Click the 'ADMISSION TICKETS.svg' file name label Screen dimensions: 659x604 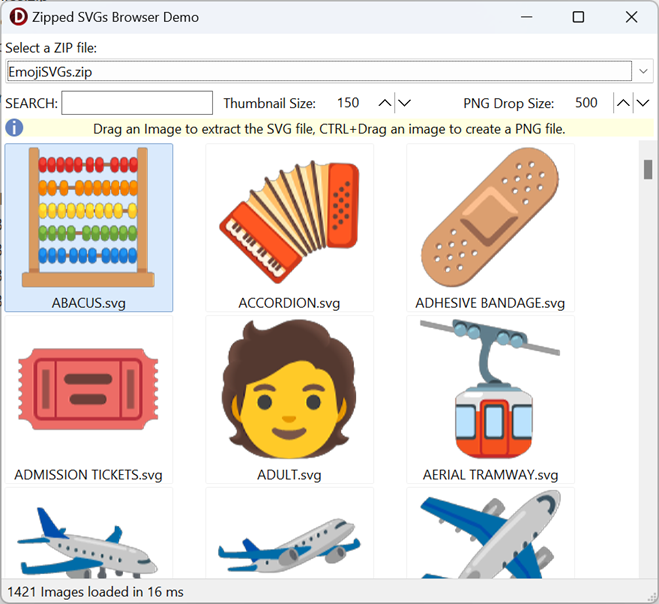(88, 475)
